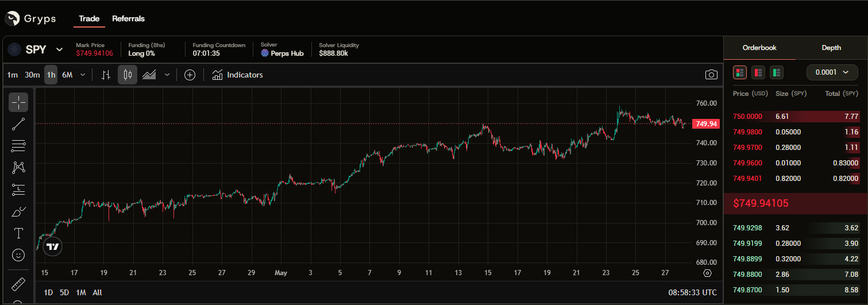
Task: Select the long position forecasting tool
Action: click(18, 190)
